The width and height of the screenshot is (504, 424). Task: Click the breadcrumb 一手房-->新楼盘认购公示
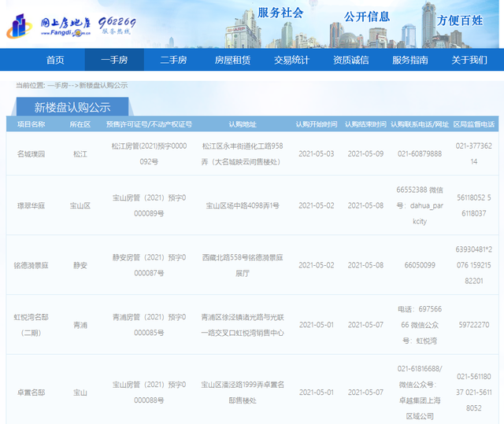click(x=87, y=86)
